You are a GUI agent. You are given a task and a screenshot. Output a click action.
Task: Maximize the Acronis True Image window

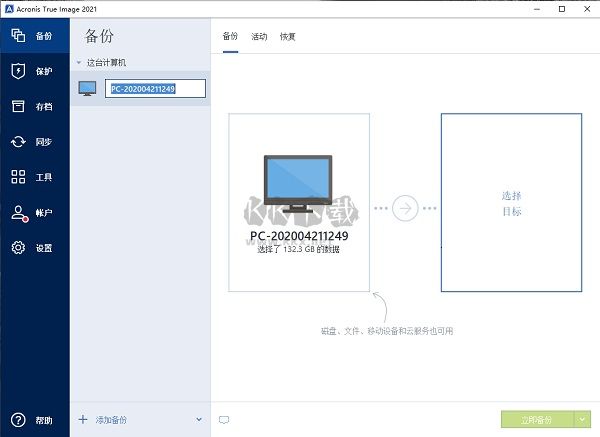(562, 9)
